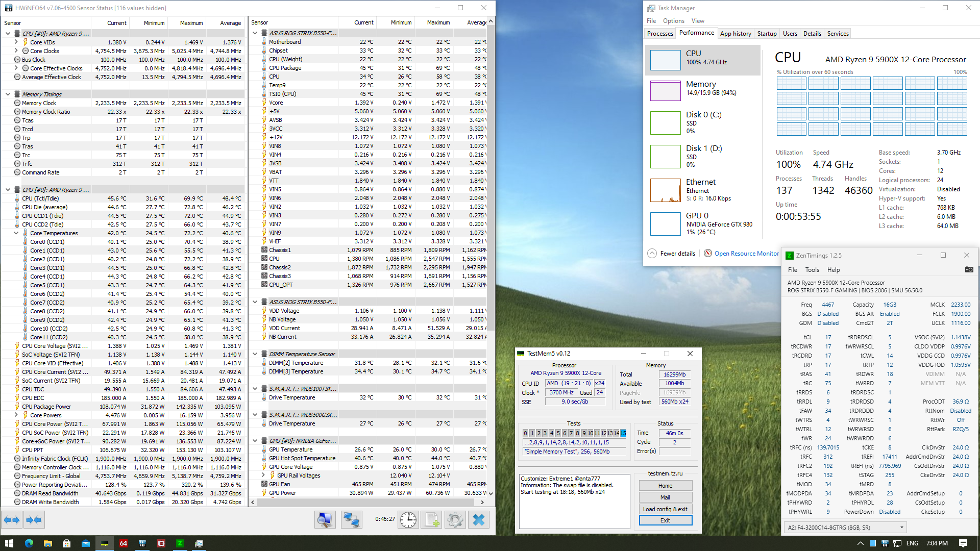The width and height of the screenshot is (980, 551).
Task: Collapse first CPU [#0] AMD Ryzen group
Action: pyautogui.click(x=8, y=34)
